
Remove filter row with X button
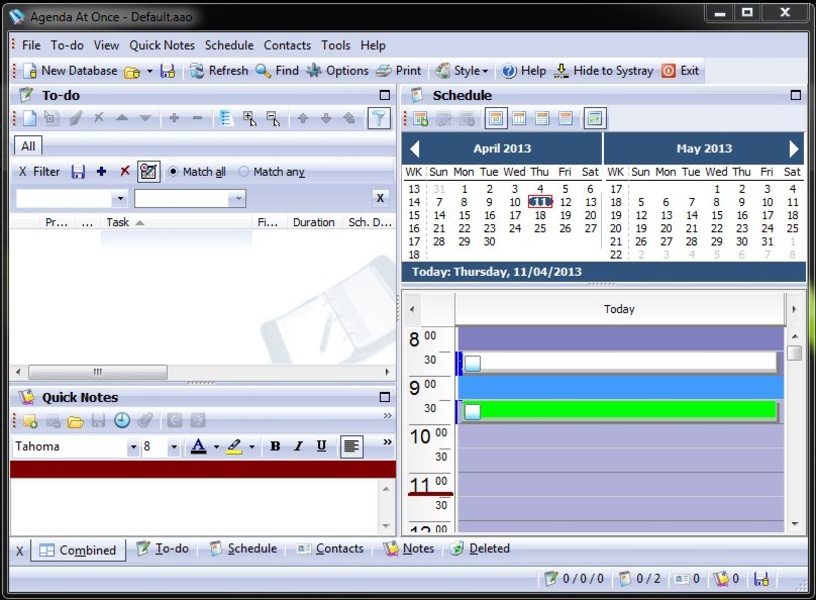pyautogui.click(x=380, y=198)
